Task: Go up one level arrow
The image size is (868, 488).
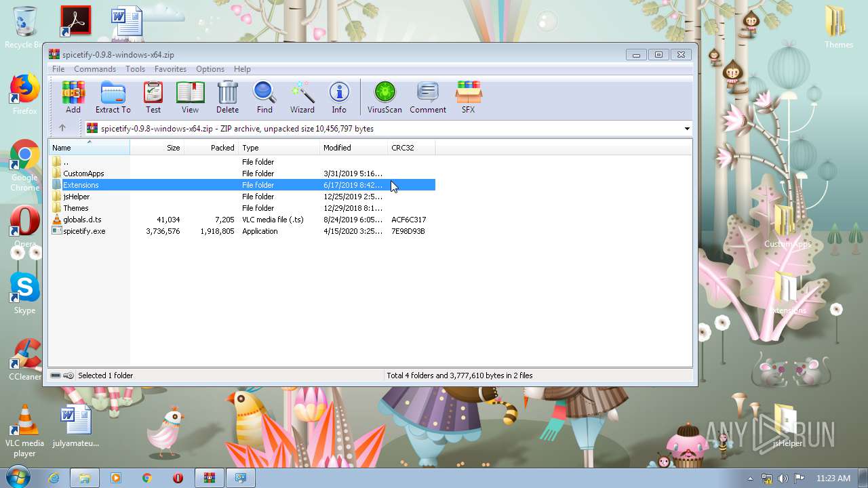Action: [62, 128]
